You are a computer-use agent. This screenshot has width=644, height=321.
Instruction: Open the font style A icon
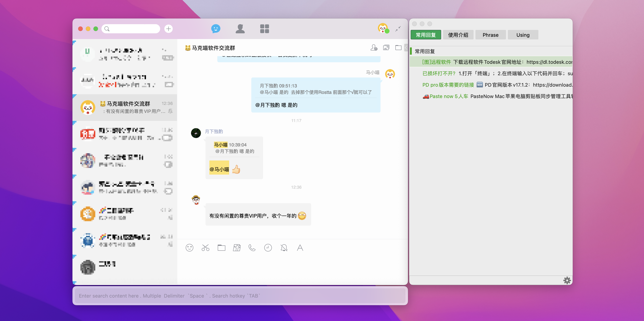point(300,248)
